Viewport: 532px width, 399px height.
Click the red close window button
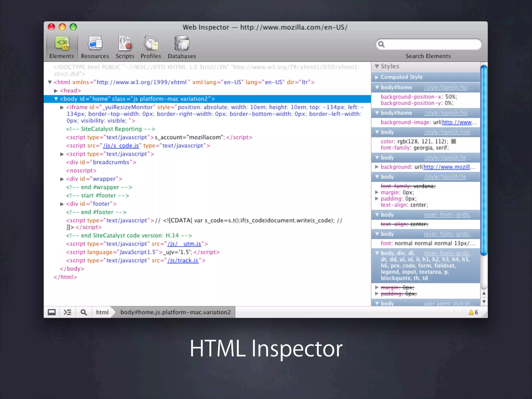click(x=51, y=27)
